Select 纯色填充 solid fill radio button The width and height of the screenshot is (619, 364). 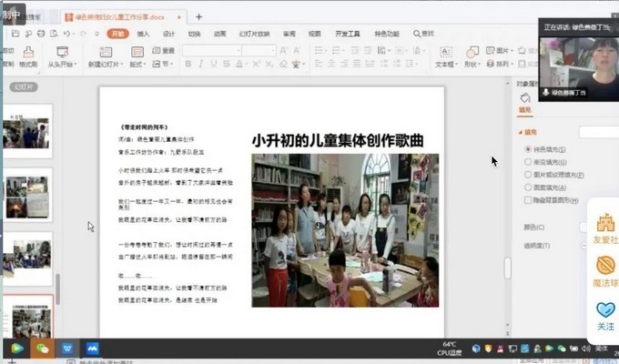pos(527,149)
